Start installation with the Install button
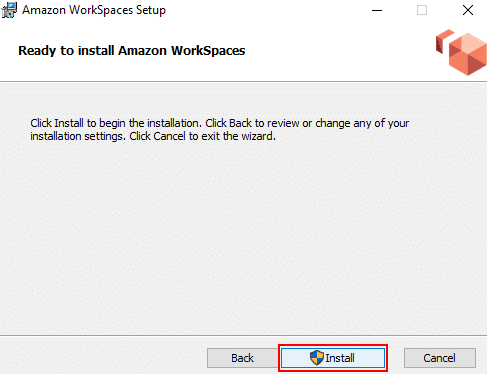Screen dimensions: 487x374 pos(333,358)
